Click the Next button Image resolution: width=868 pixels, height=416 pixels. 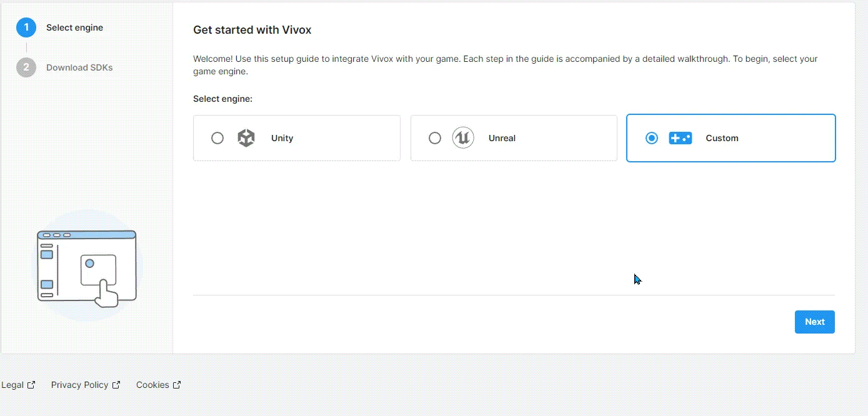click(x=814, y=322)
